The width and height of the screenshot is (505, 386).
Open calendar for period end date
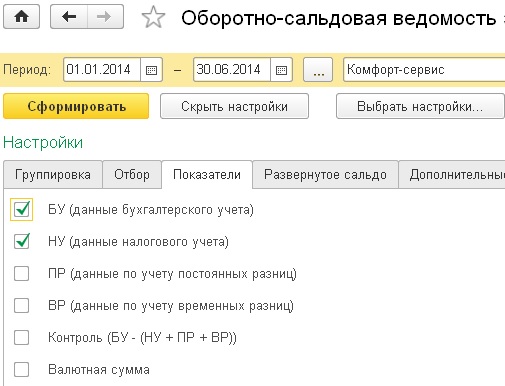[x=281, y=70]
